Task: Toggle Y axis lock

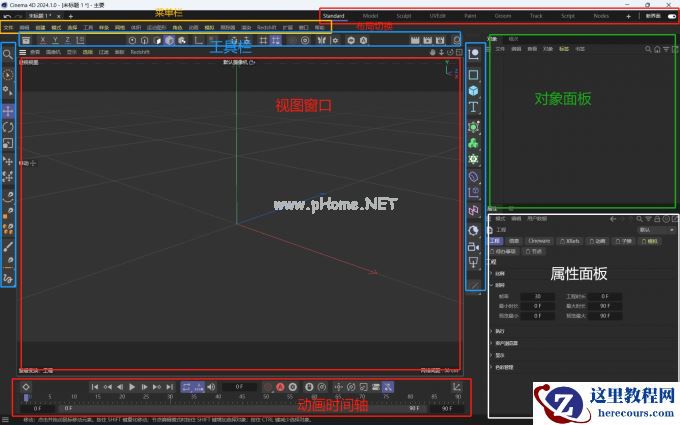Action: [55, 40]
